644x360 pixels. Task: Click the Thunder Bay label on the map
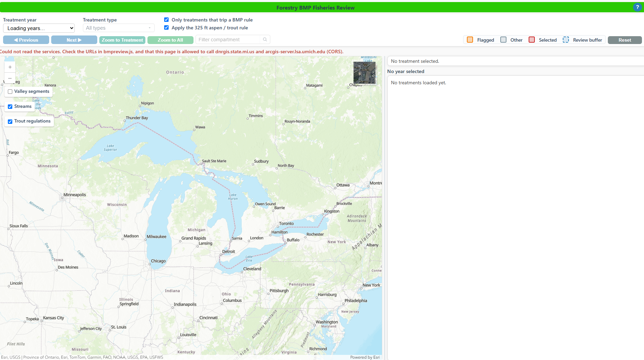(x=137, y=118)
